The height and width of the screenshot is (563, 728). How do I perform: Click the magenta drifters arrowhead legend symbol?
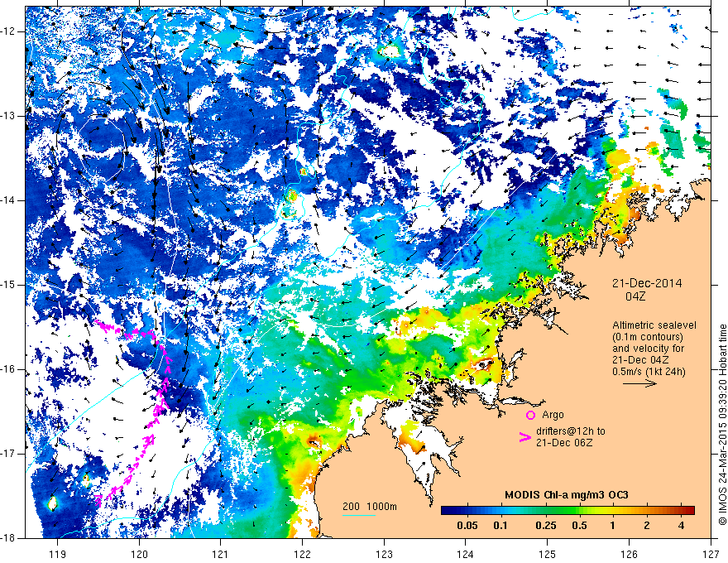coord(525,437)
